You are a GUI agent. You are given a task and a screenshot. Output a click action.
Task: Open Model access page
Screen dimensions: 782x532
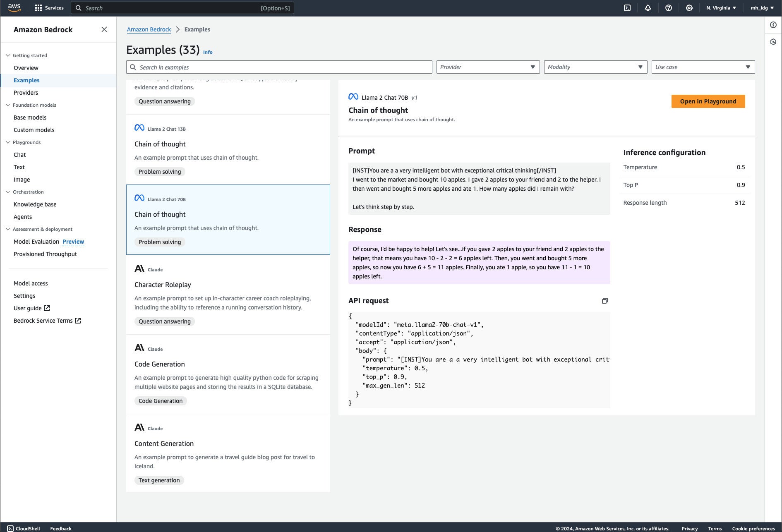[31, 283]
